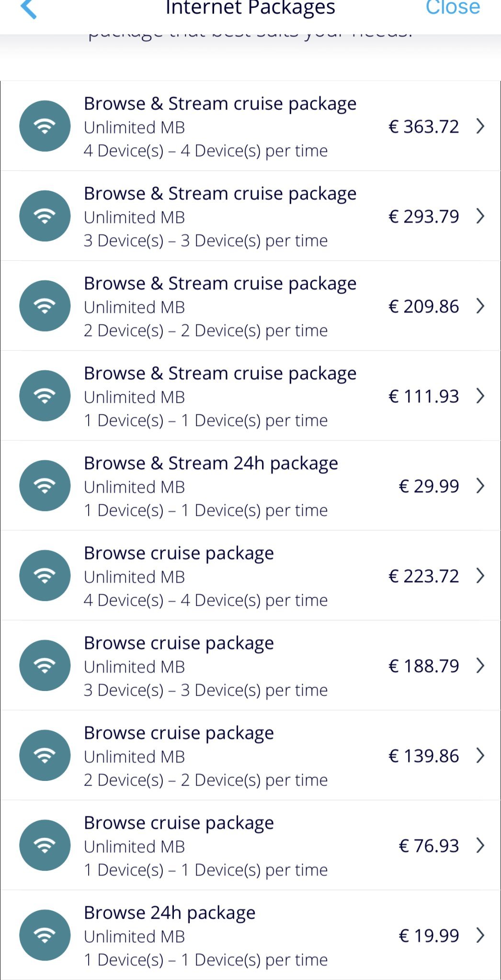Tap Wi-Fi icon for €209.86 package
The width and height of the screenshot is (501, 980).
point(45,306)
